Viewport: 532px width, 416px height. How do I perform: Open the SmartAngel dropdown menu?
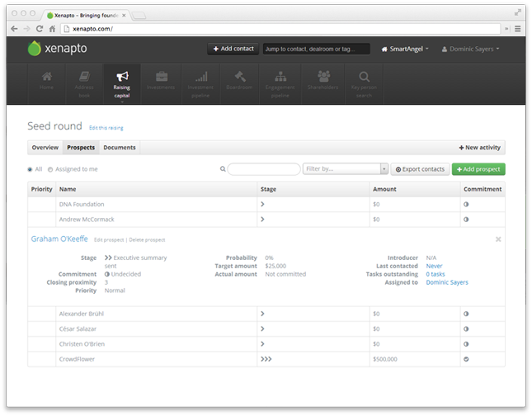[405, 49]
